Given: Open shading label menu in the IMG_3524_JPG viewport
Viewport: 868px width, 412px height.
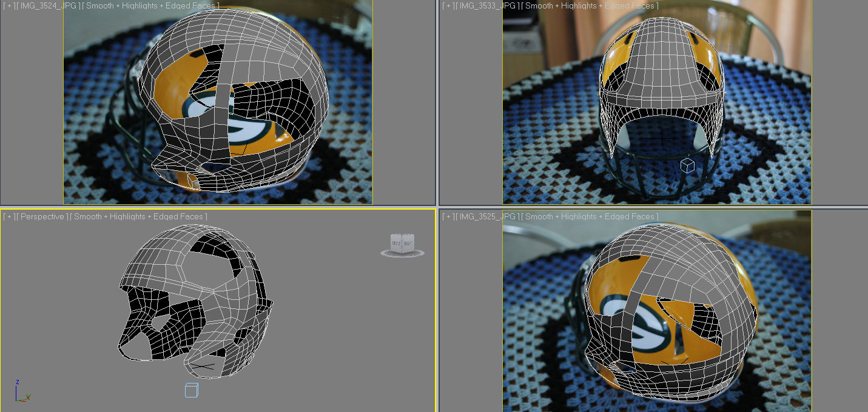Looking at the screenshot, I should click(152, 5).
